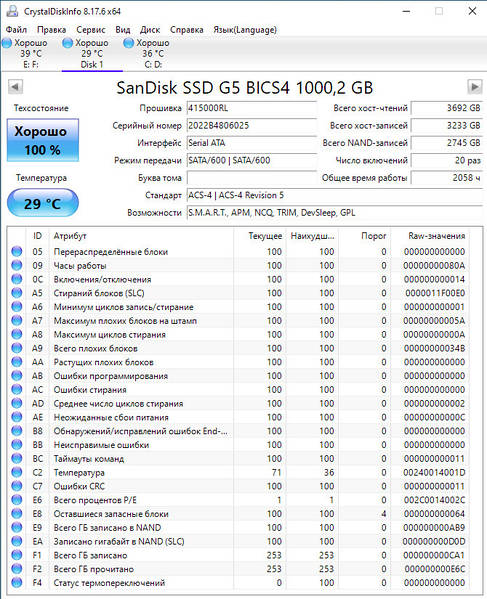
Task: Select Записано гигабайт в NAND (SLC) text
Action: [119, 541]
